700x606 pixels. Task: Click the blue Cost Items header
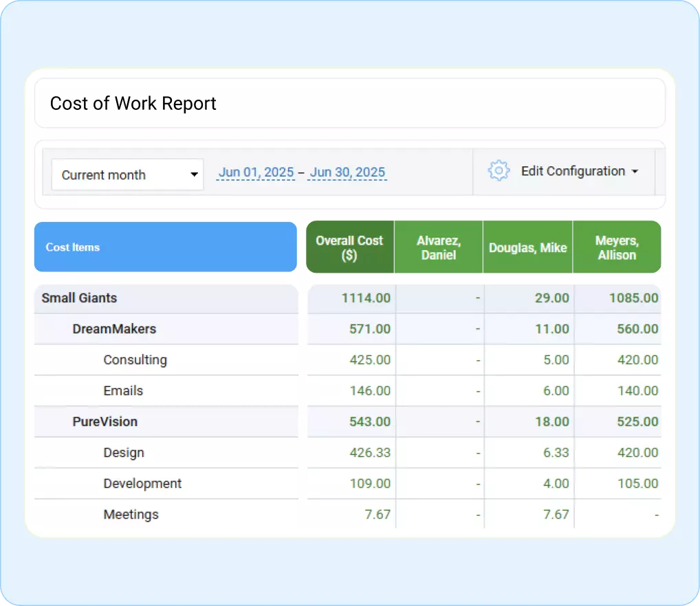(x=165, y=247)
